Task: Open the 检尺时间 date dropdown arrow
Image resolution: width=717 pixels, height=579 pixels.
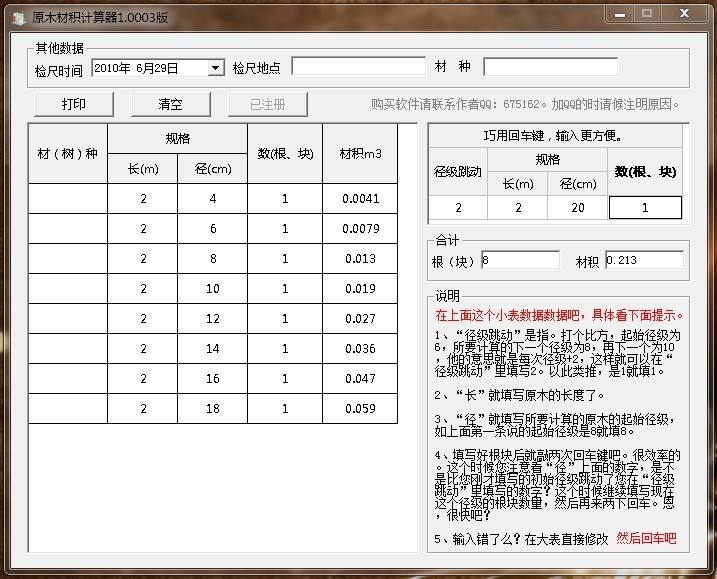Action: click(x=215, y=68)
